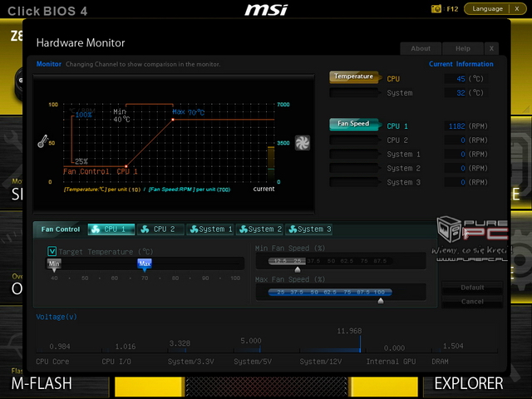
Task: Click the M-FLASH menu in the background
Action: coord(42,383)
